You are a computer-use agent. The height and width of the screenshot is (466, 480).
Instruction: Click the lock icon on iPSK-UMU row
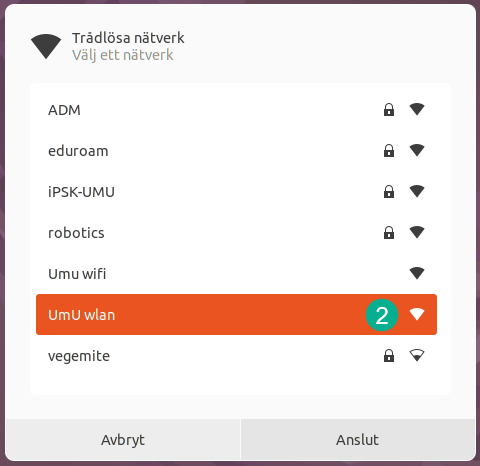(x=389, y=192)
